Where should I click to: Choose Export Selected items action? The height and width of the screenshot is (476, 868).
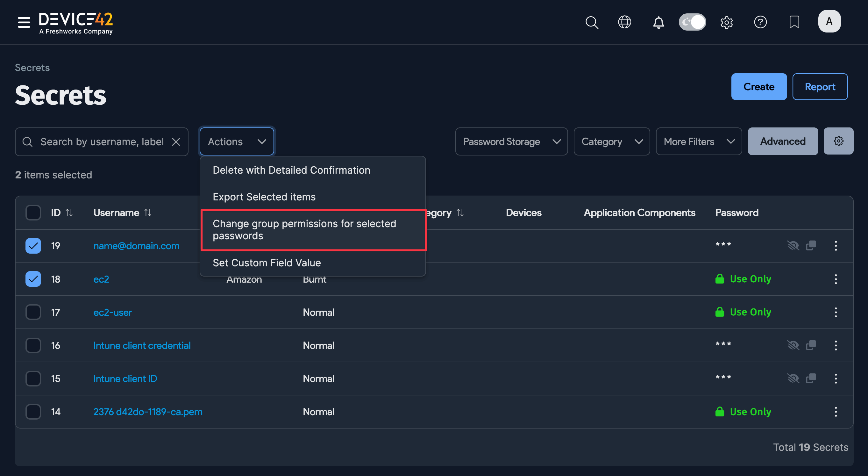coord(264,197)
